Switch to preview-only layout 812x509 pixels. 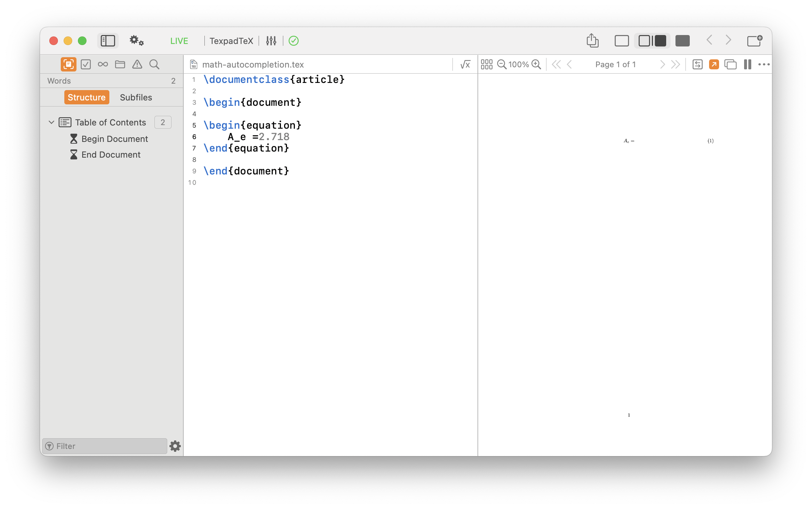[683, 41]
